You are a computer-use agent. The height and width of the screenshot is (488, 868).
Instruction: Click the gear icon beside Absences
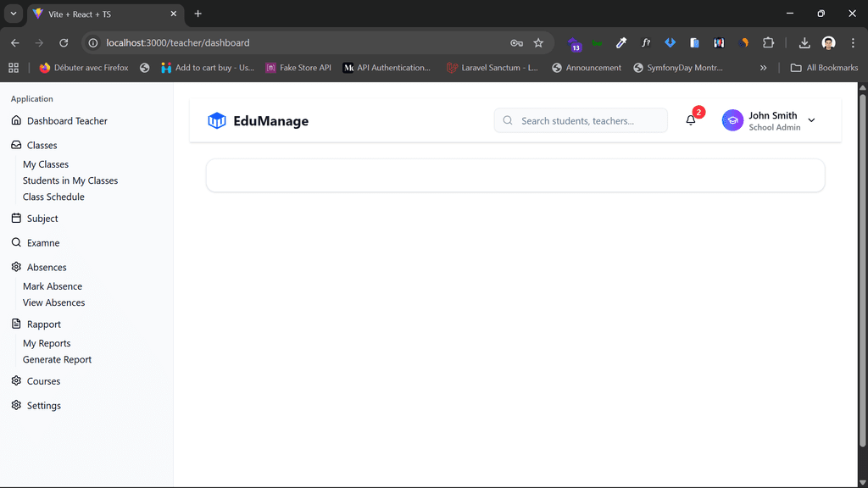pos(16,267)
